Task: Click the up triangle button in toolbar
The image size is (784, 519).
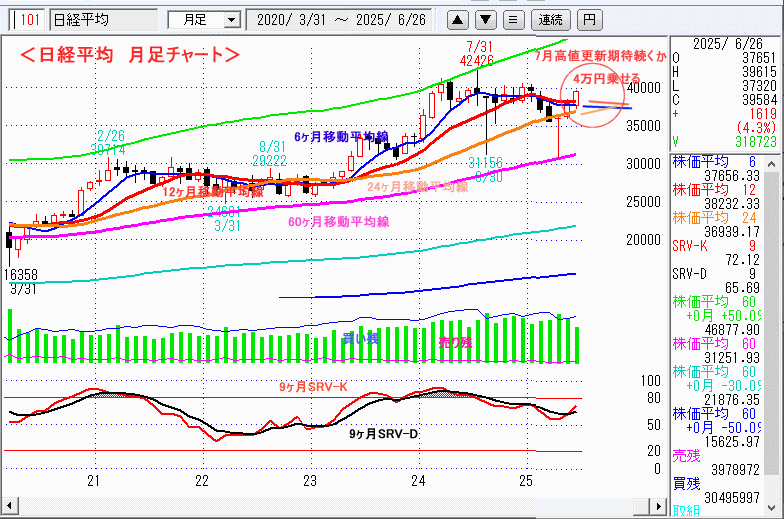Action: tap(457, 20)
